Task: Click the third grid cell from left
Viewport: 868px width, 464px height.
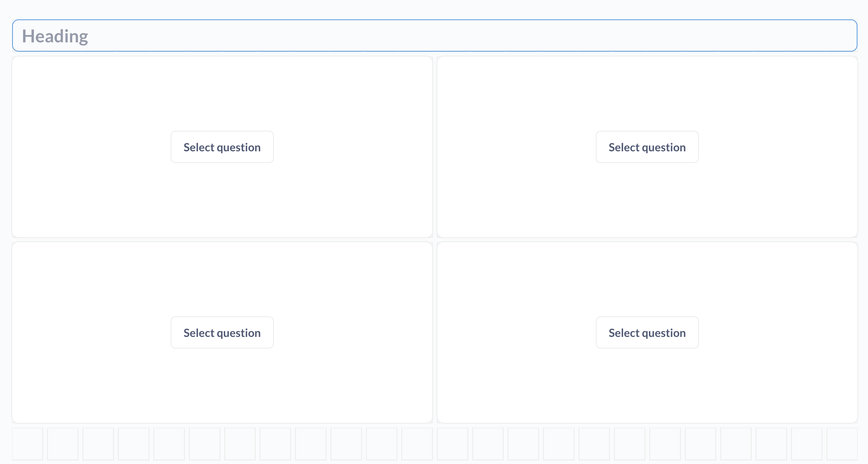Action: (x=98, y=444)
